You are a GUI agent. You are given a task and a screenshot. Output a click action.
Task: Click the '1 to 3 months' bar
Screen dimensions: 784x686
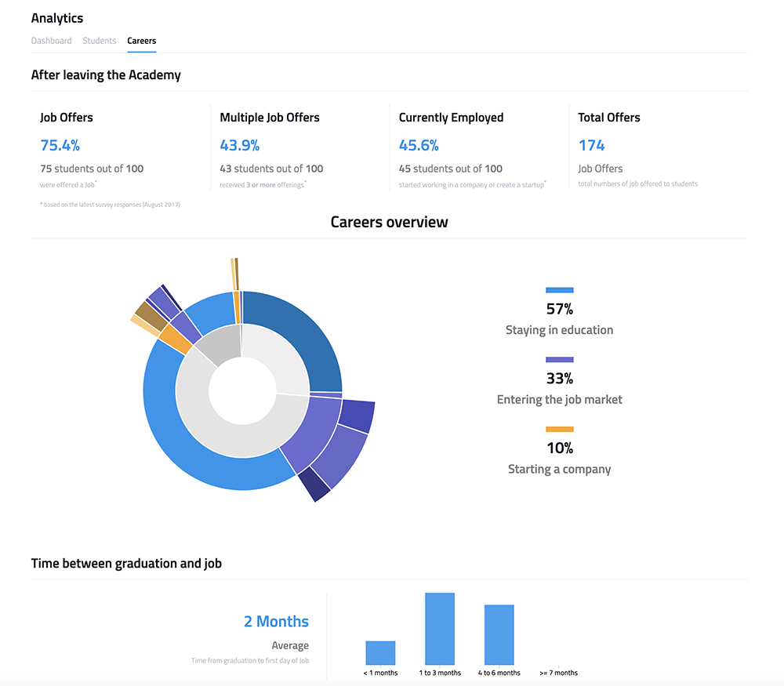click(x=440, y=629)
